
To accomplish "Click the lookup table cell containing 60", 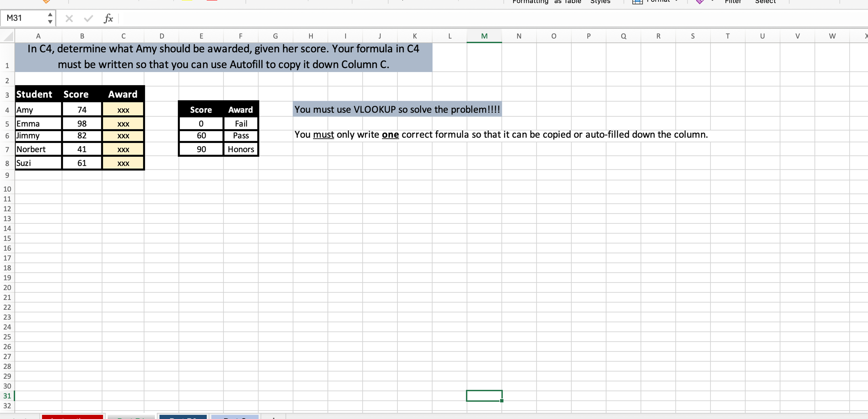I will point(201,135).
